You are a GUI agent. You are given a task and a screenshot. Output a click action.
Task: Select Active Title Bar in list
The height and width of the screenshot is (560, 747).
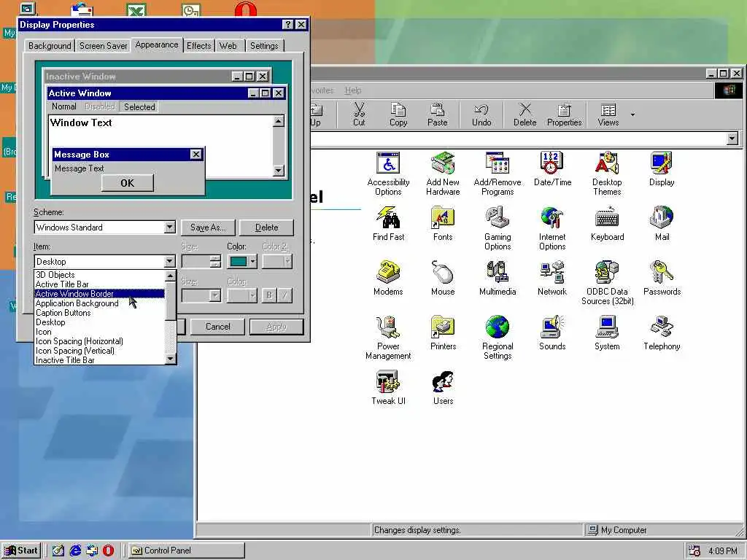tap(99, 284)
